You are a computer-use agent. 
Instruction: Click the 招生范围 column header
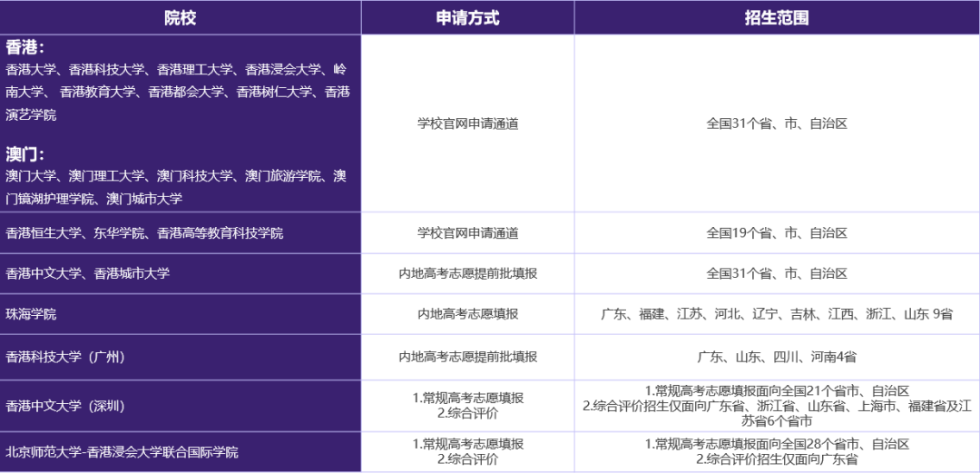777,17
